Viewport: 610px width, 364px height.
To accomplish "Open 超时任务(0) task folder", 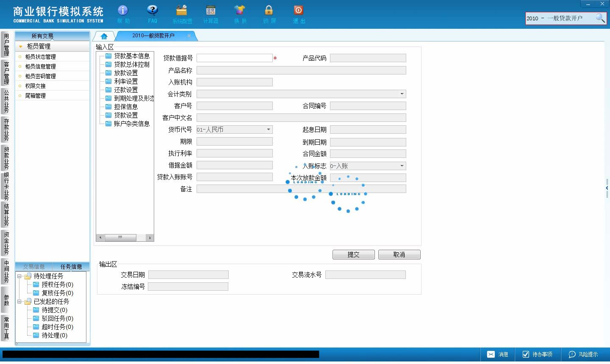I will click(53, 327).
